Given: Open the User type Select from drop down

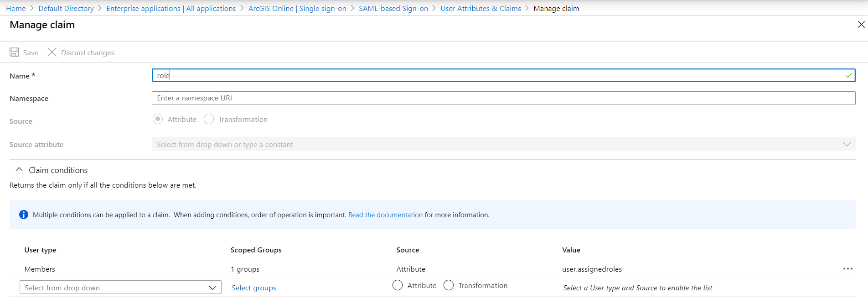Looking at the screenshot, I should (120, 288).
